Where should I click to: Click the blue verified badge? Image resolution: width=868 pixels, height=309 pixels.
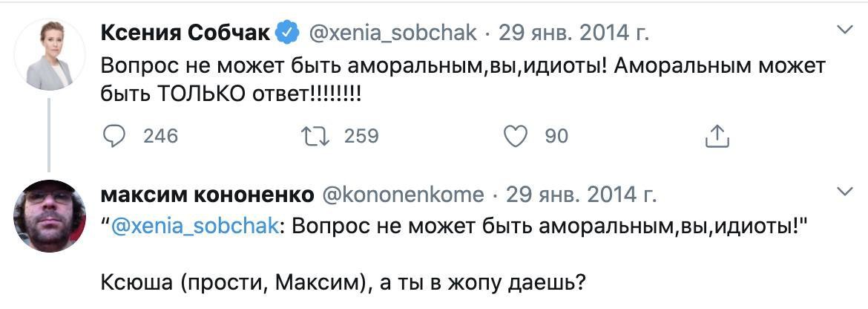[x=288, y=32]
